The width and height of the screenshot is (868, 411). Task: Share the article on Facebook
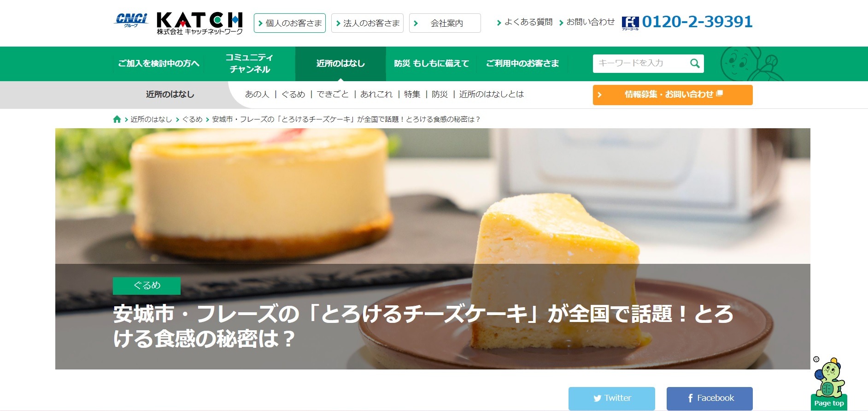(x=710, y=398)
